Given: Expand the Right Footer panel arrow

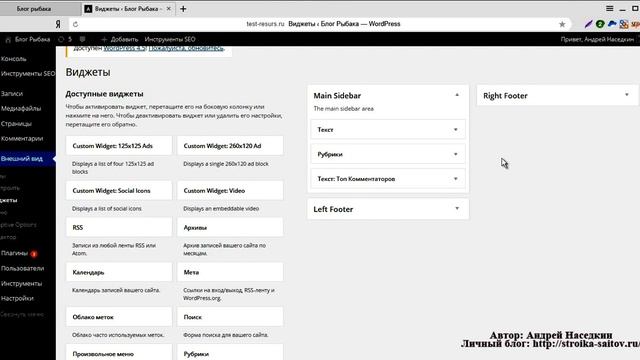Looking at the screenshot, I should click(627, 95).
